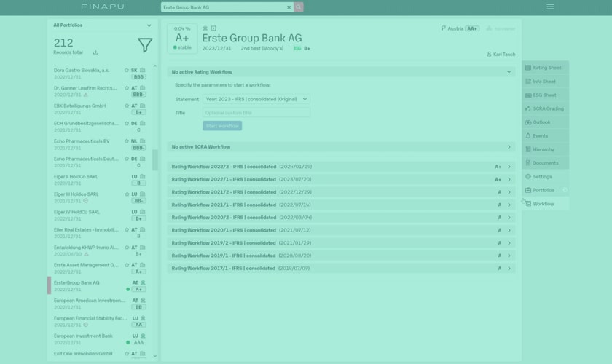612x364 pixels.
Task: Click the Karl Tasch user icon
Action: 489,54
